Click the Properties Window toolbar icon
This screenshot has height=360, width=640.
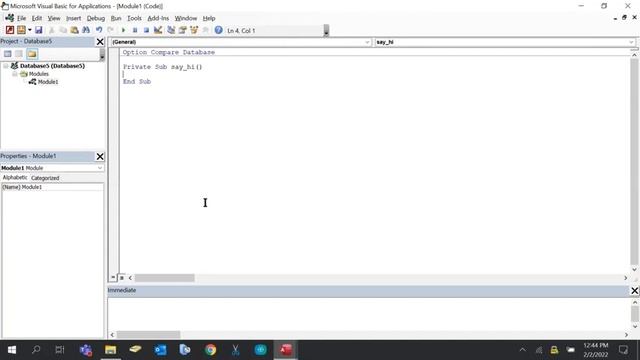182,30
